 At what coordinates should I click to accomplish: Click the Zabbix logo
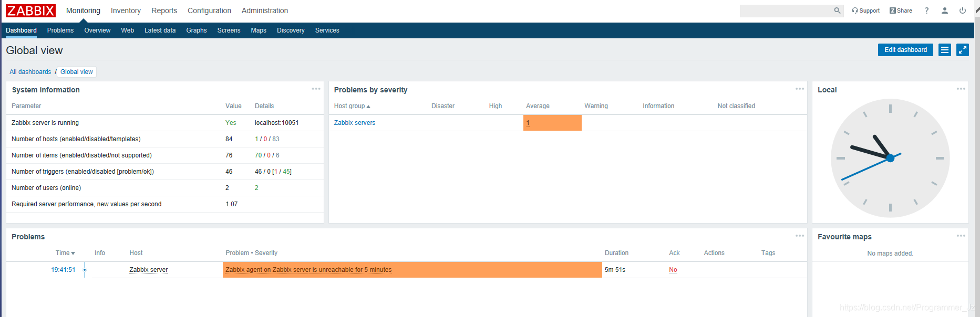pos(30,10)
